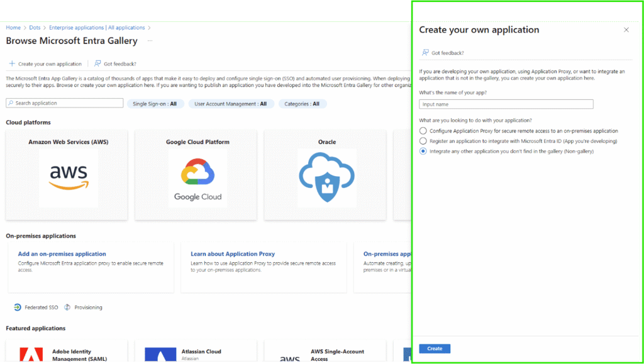Click the Atlassian Cloud app icon
The image size is (644, 364).
tap(160, 355)
